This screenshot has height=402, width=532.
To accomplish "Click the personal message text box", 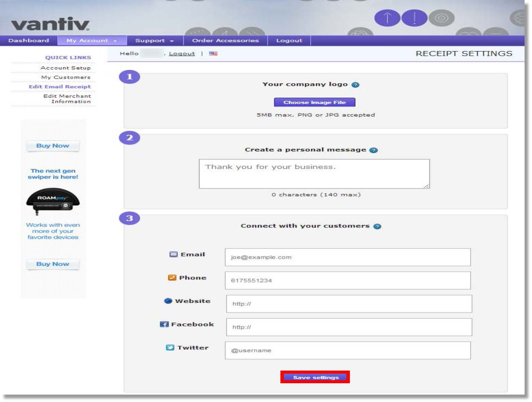I will [314, 173].
